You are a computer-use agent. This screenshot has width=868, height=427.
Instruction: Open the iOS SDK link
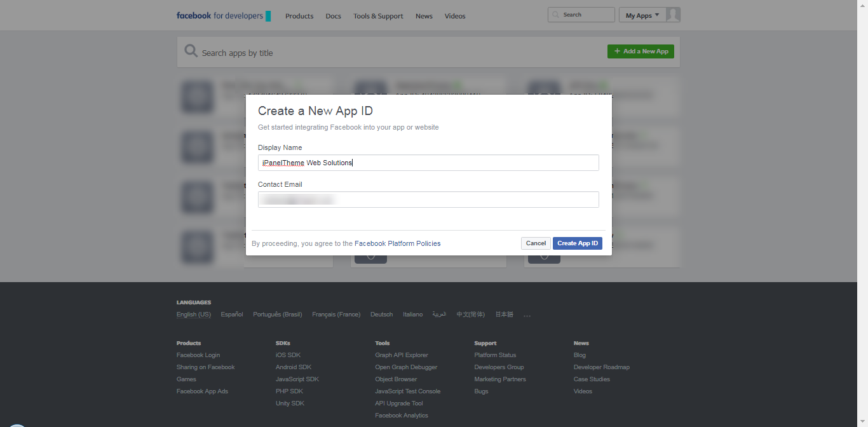[288, 355]
